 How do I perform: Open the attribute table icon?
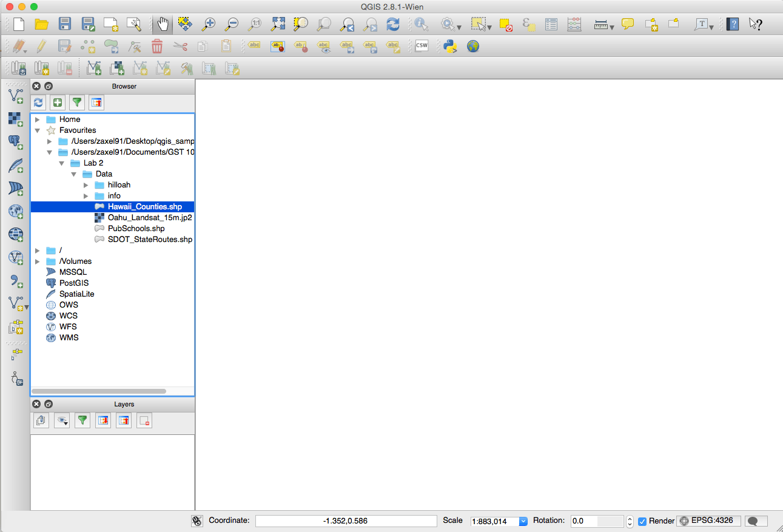[x=551, y=24]
